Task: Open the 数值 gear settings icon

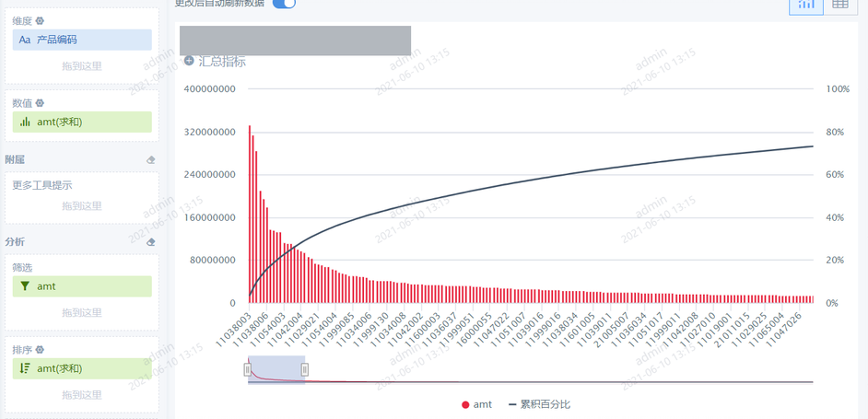Action: [x=40, y=103]
